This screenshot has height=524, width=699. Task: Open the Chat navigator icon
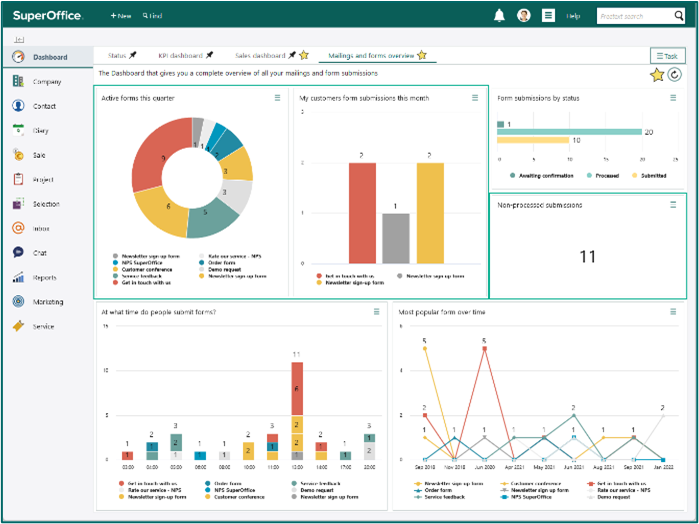pyautogui.click(x=18, y=252)
